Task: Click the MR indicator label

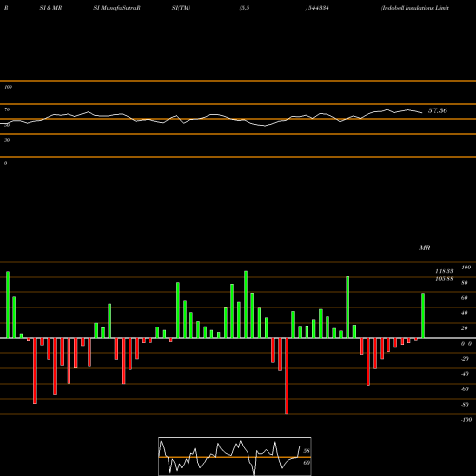Action: point(425,248)
